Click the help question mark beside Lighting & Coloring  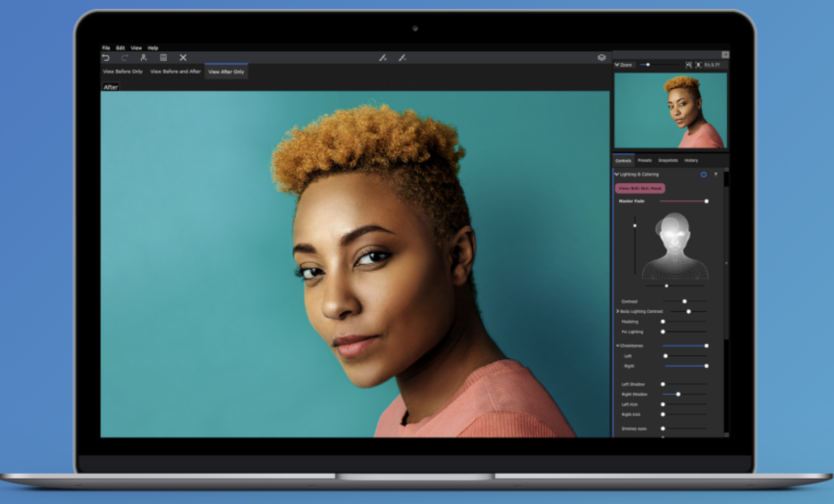coord(716,174)
